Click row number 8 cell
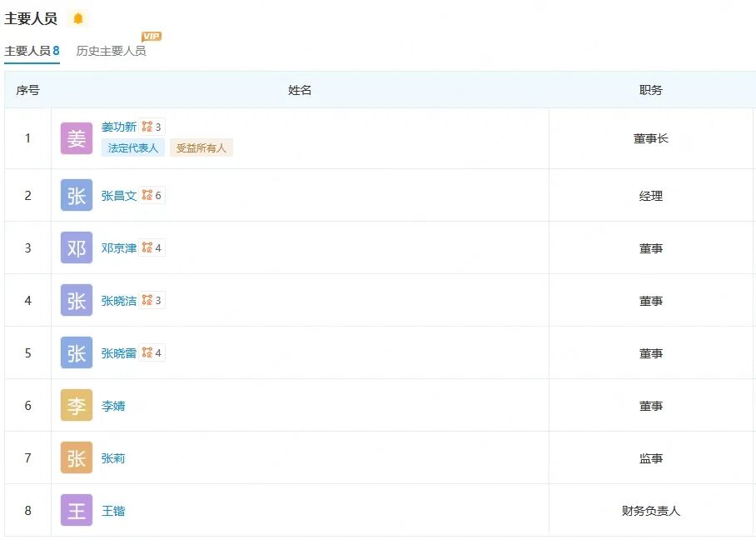The image size is (756, 540). click(x=28, y=511)
